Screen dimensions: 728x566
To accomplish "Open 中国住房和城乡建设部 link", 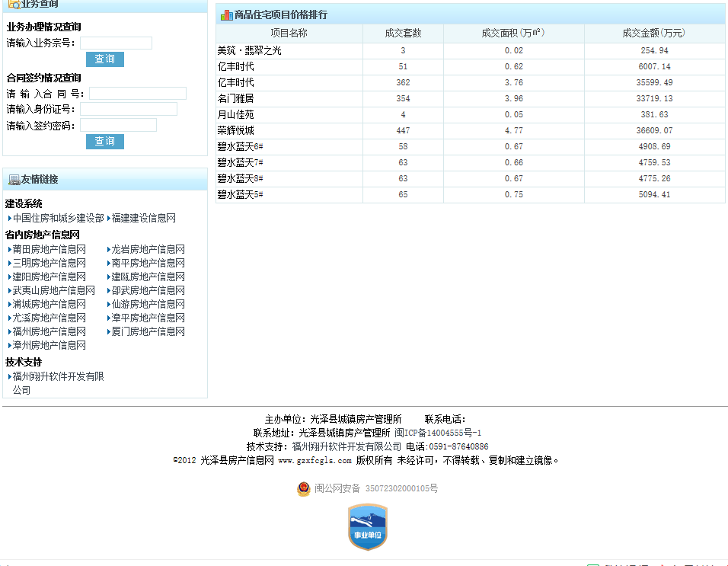I will coord(58,218).
